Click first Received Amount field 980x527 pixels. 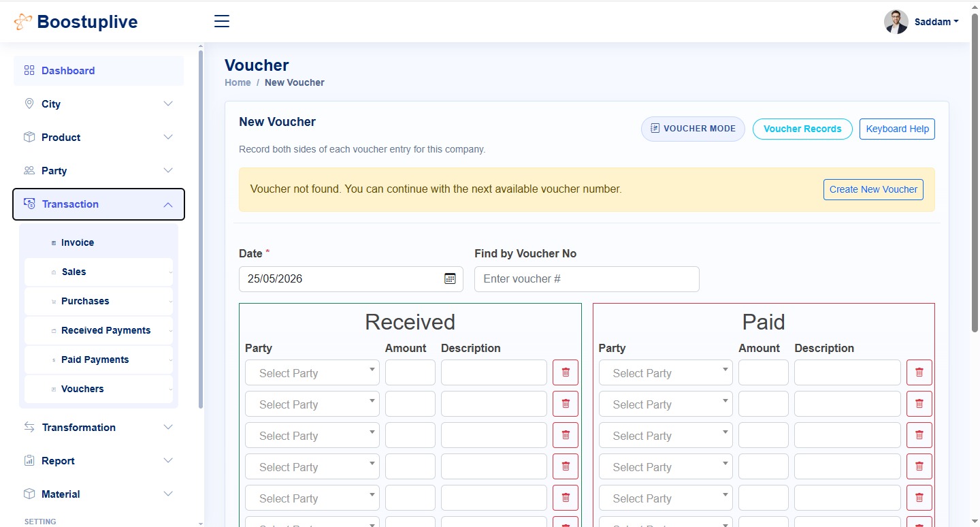point(410,372)
